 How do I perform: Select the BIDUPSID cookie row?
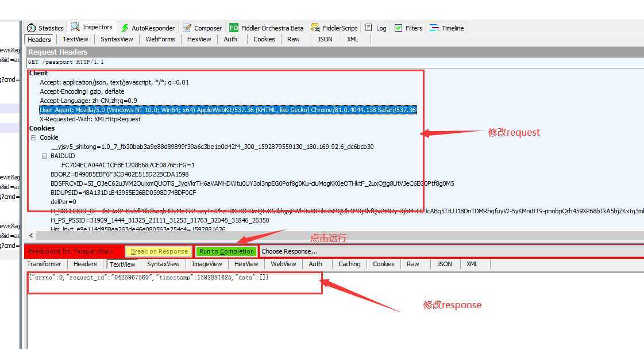coord(123,193)
